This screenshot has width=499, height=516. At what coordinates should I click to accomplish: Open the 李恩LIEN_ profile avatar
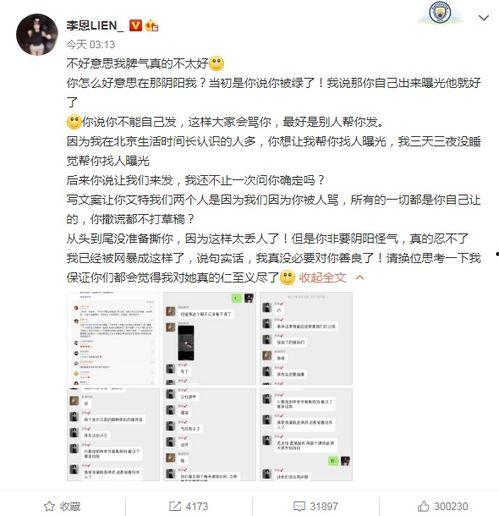coord(37,34)
